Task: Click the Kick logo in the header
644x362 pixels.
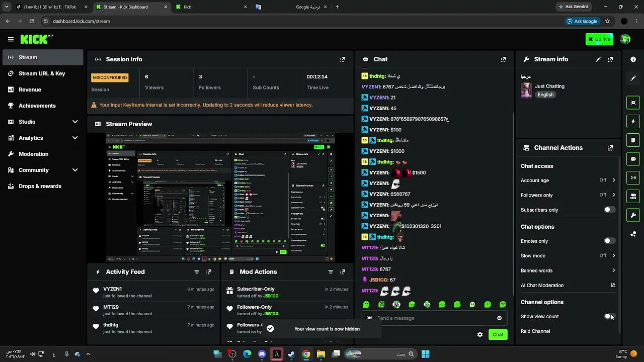Action: coord(37,39)
